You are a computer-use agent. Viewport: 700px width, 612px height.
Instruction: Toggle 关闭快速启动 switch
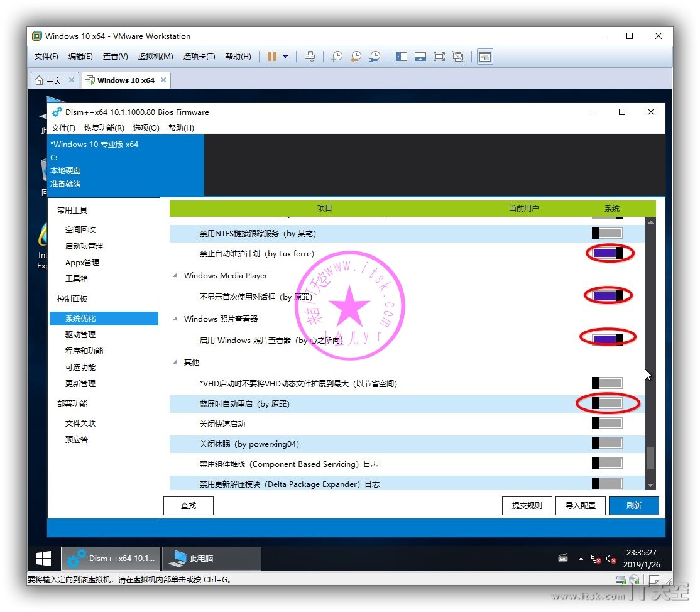click(x=607, y=423)
